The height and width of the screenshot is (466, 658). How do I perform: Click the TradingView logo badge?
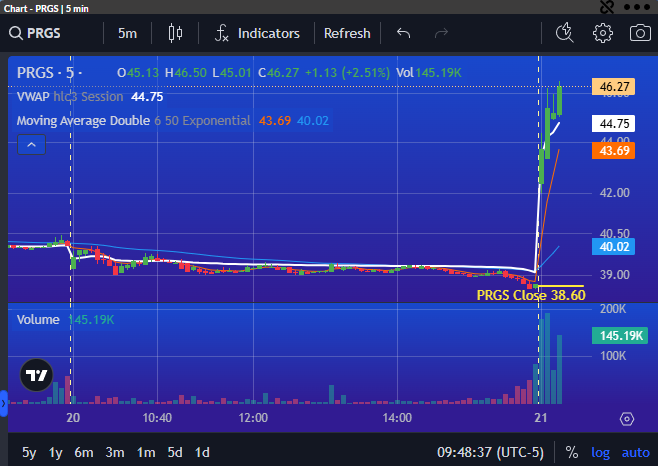coord(37,375)
